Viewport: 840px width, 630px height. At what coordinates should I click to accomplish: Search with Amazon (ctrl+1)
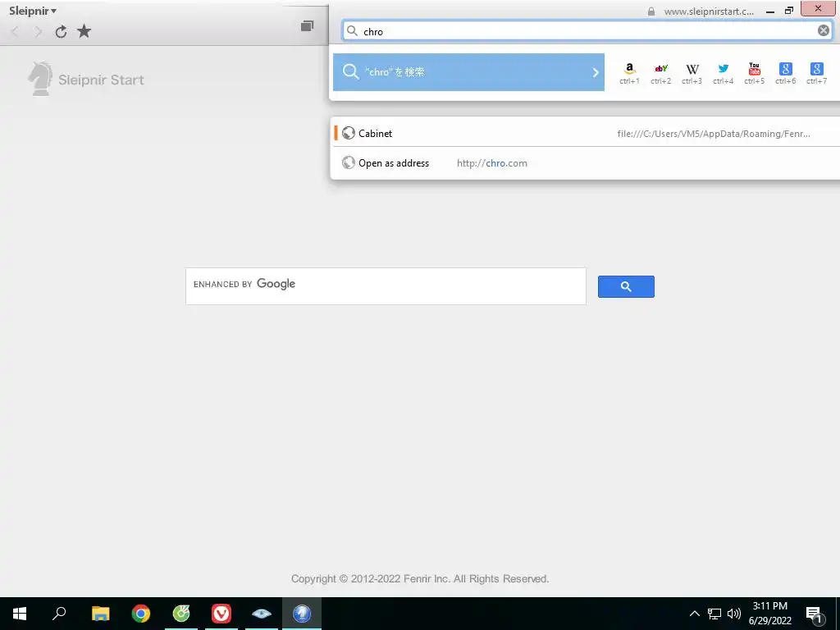click(x=629, y=73)
